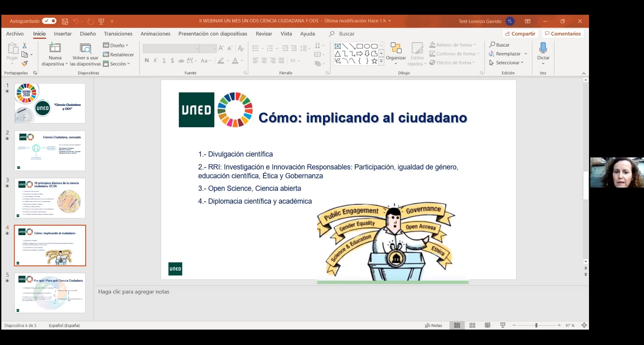Click the Undo arrow icon
This screenshot has width=644, height=345.
click(76, 21)
